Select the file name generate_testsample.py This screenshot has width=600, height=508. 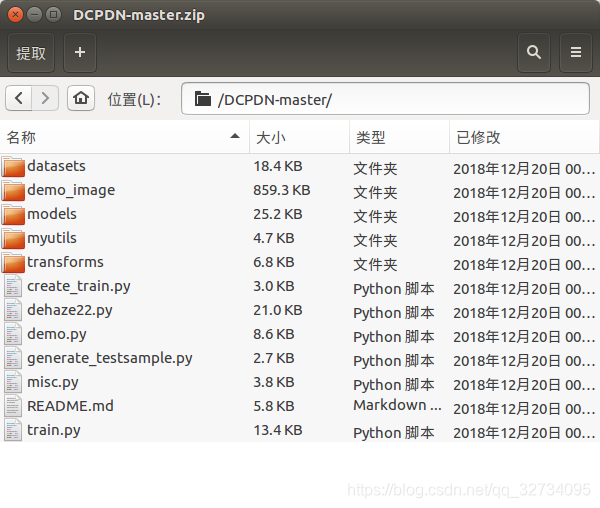point(110,358)
